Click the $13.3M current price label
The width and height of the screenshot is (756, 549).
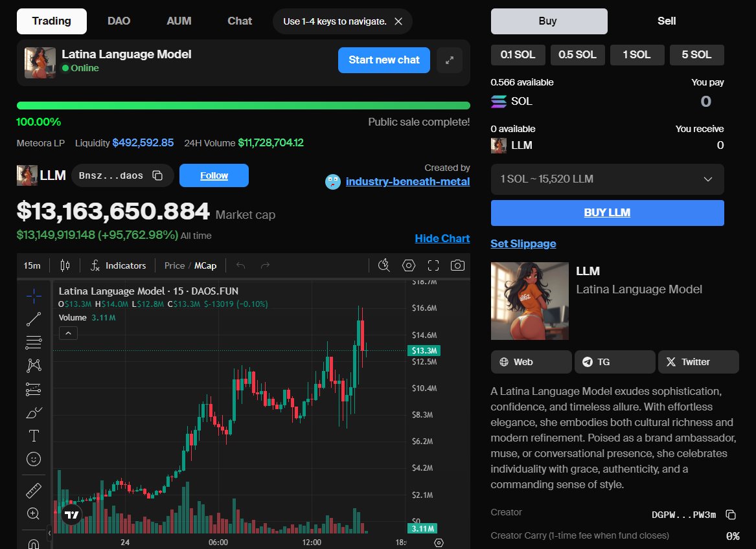(424, 351)
